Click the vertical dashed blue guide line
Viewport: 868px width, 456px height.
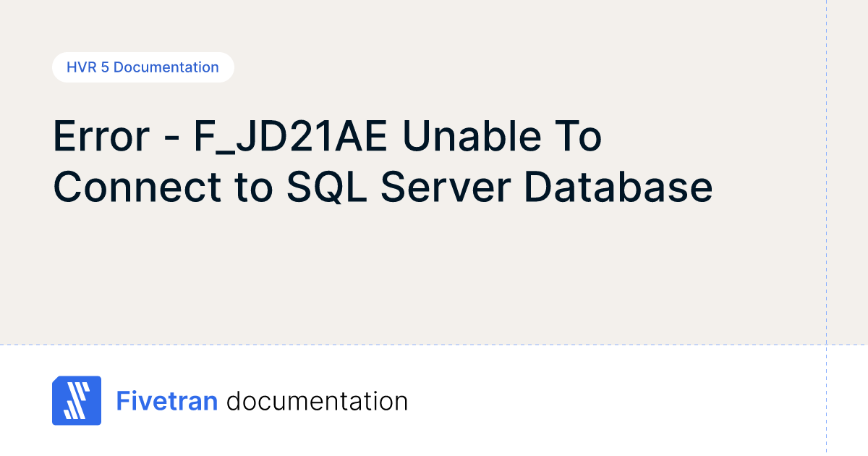click(826, 217)
